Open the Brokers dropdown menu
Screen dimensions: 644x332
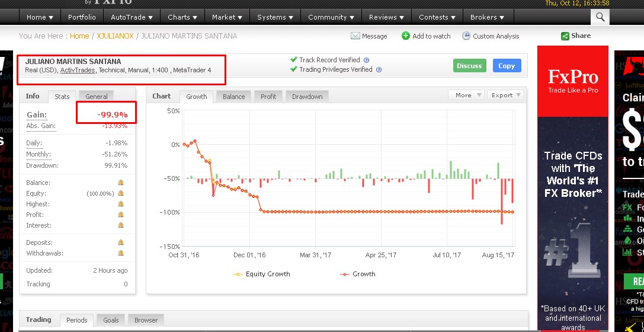(x=486, y=17)
